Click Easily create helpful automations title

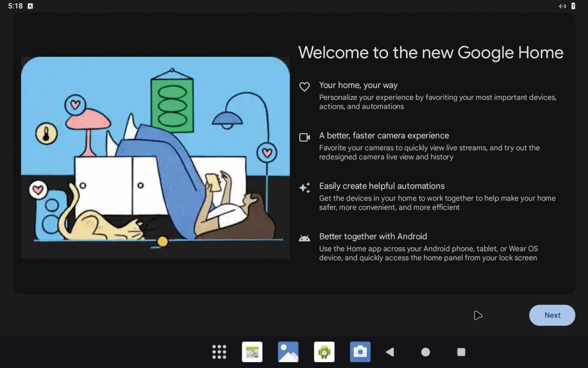pos(382,186)
